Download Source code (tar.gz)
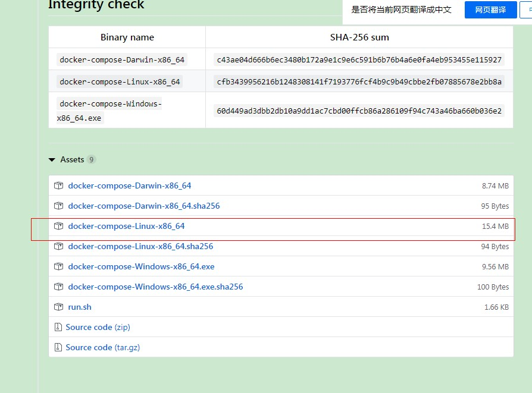This screenshot has width=532, height=393. (103, 348)
